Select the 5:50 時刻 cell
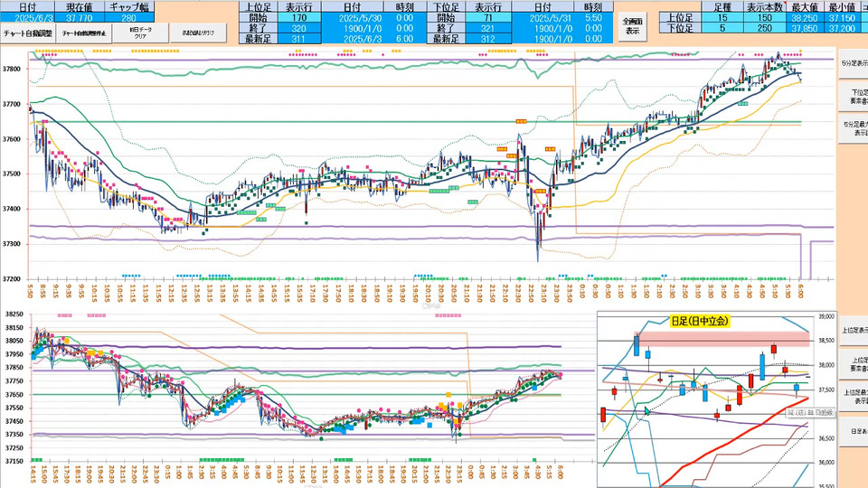868x488 pixels. [x=593, y=18]
